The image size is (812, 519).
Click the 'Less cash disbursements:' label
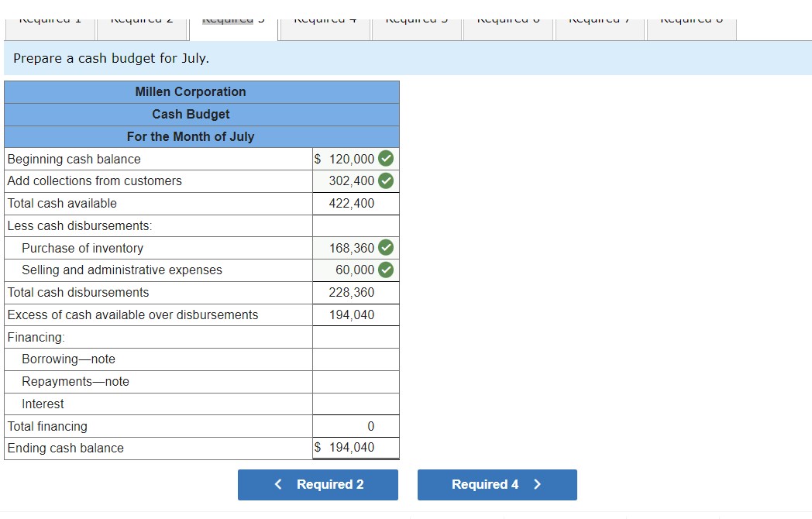[80, 226]
